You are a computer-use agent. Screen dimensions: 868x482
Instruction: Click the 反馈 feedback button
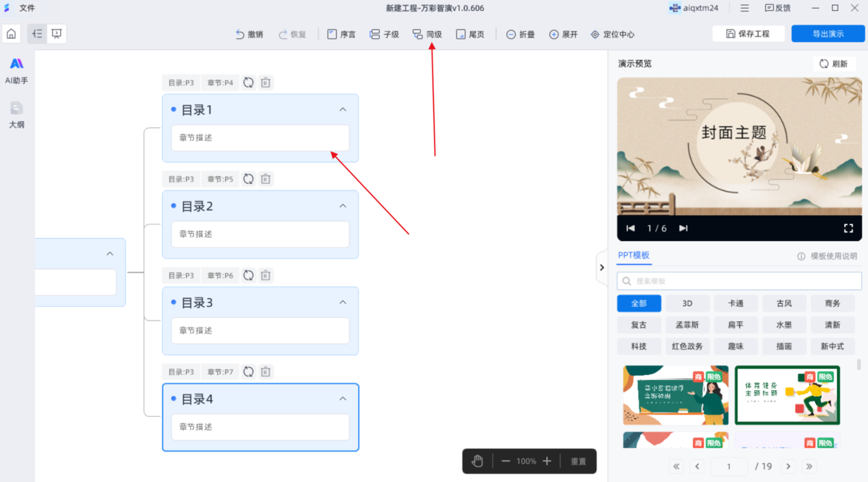[x=778, y=8]
